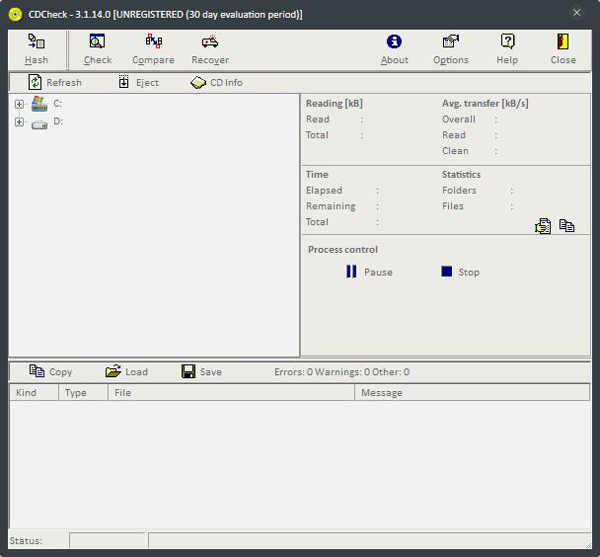Pause the running process
The width and height of the screenshot is (600, 557).
pyautogui.click(x=369, y=272)
